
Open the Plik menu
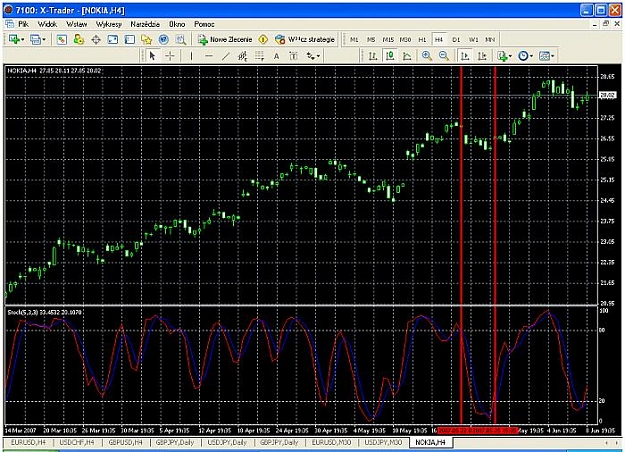click(x=23, y=24)
